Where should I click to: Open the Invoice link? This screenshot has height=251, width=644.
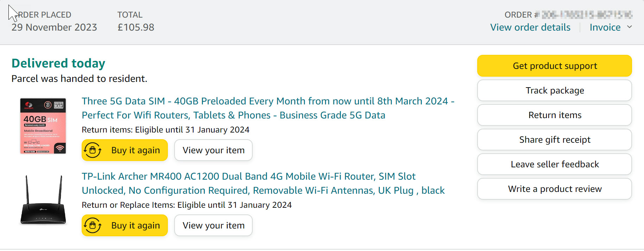(x=605, y=27)
